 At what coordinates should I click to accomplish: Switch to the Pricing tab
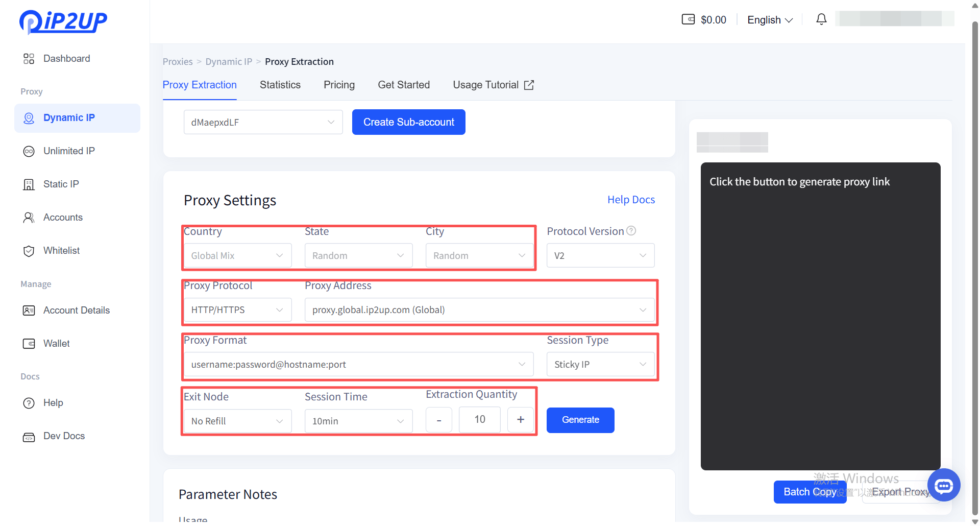(x=339, y=85)
